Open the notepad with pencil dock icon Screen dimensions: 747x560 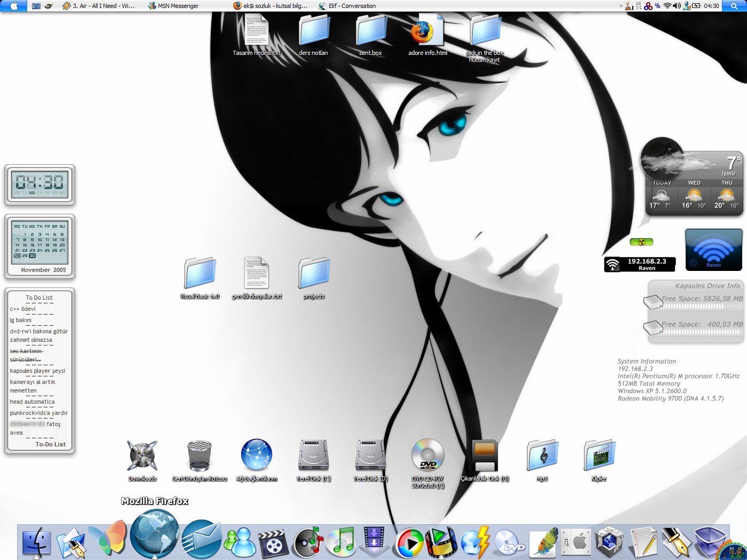(x=643, y=542)
